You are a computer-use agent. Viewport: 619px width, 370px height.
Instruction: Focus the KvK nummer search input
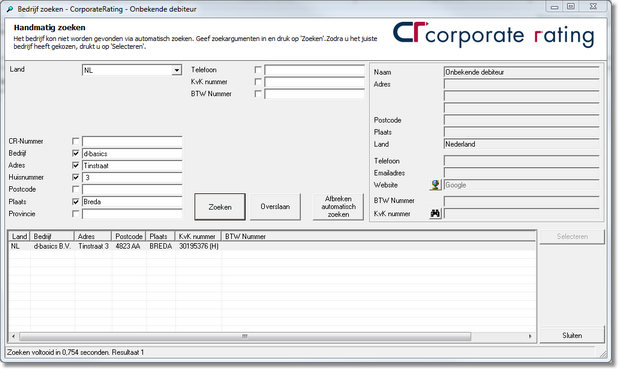[x=314, y=82]
